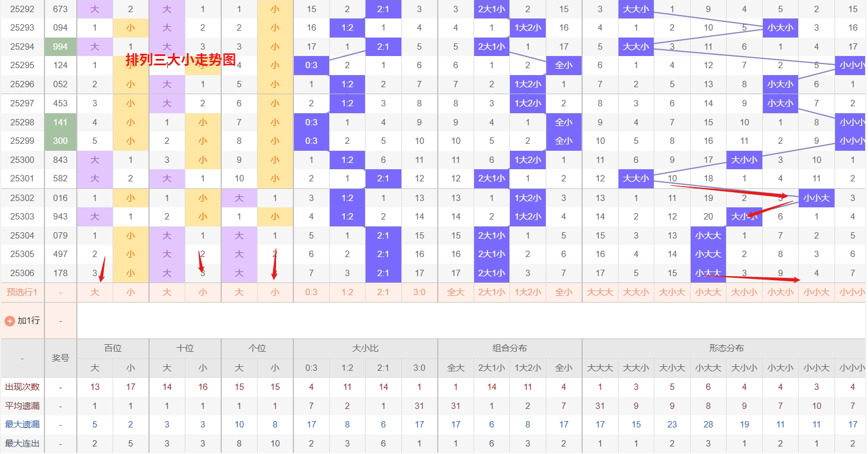Click the 最大遗漏 statistics row label
The width and height of the screenshot is (868, 454).
(x=22, y=425)
